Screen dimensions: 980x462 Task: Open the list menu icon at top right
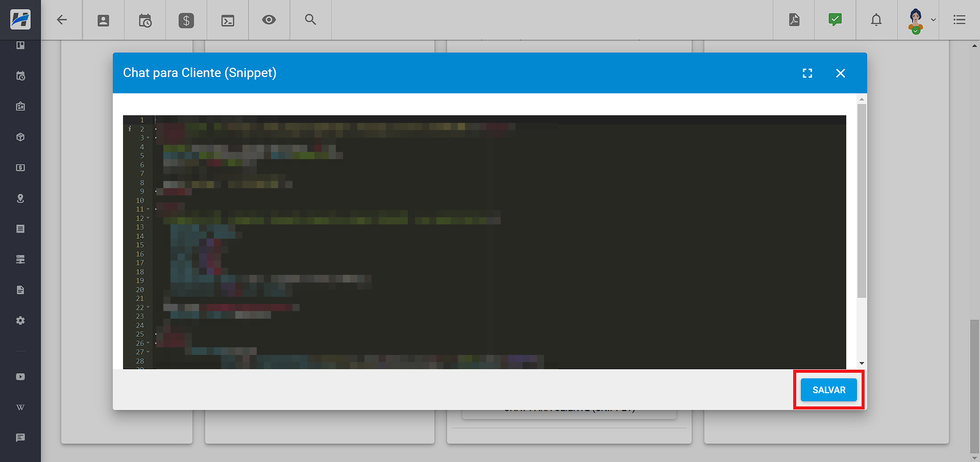(x=960, y=20)
